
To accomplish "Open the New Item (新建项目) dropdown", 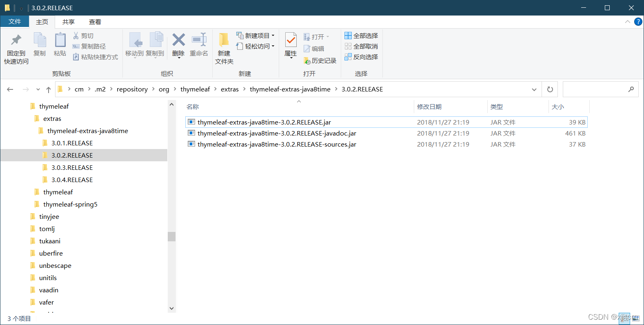I will (255, 36).
